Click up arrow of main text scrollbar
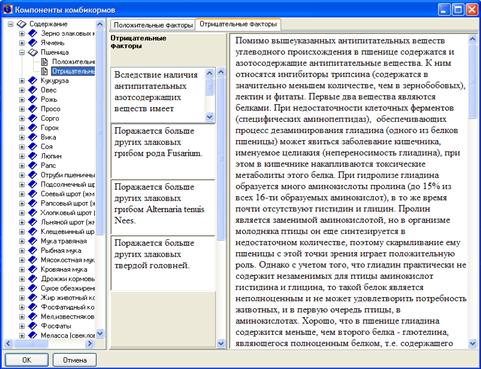 (473, 39)
